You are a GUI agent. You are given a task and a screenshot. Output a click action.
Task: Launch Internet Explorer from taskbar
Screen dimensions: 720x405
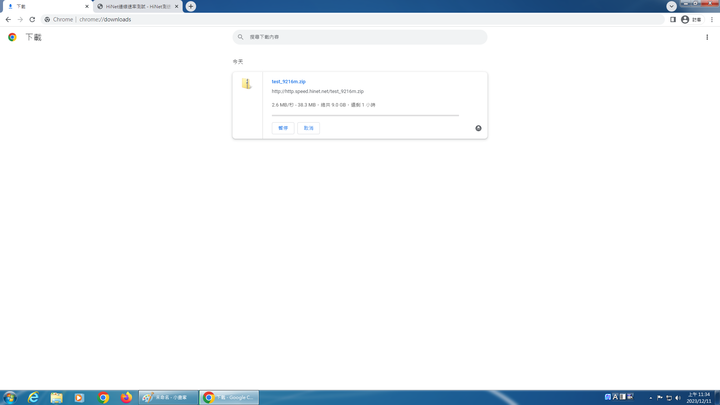[33, 398]
